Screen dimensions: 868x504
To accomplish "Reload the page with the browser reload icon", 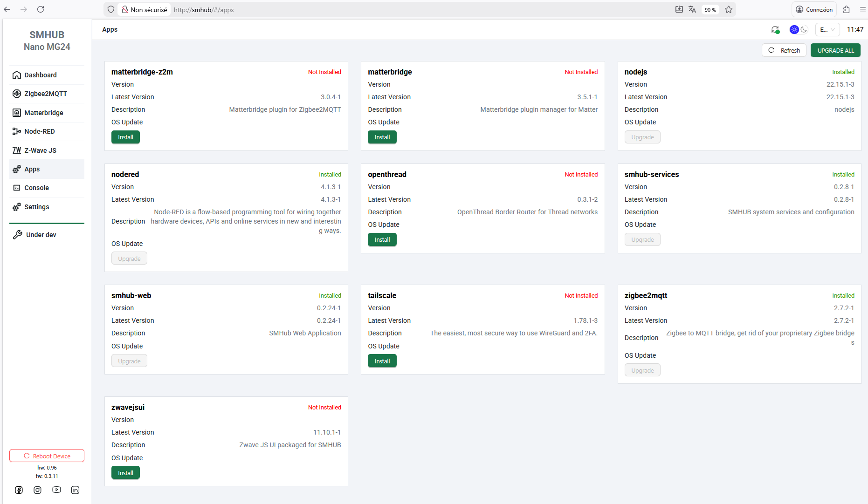I will pyautogui.click(x=41, y=9).
